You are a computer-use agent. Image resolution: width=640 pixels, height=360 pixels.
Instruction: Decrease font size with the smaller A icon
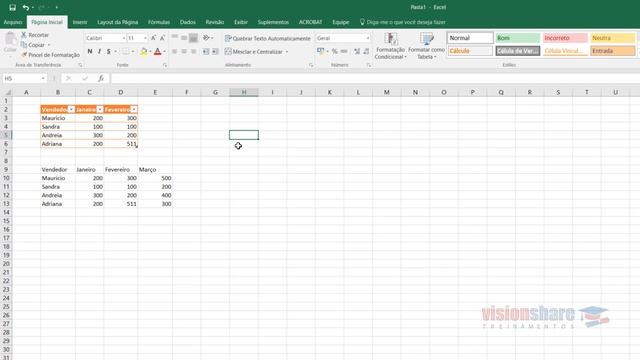162,38
